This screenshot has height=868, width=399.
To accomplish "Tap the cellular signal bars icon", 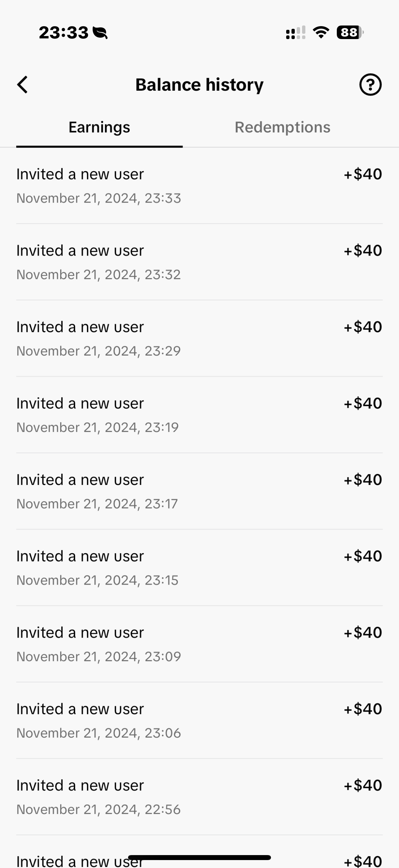I will 296,33.
